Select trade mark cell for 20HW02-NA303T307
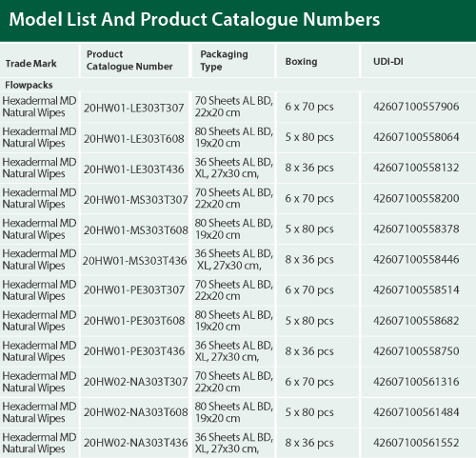Image resolution: width=476 pixels, height=458 pixels. point(39,382)
